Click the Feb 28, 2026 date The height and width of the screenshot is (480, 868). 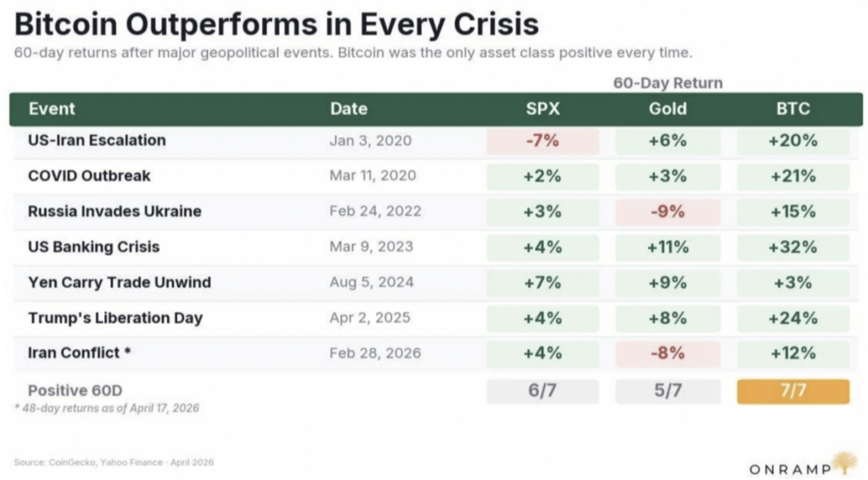coord(375,354)
